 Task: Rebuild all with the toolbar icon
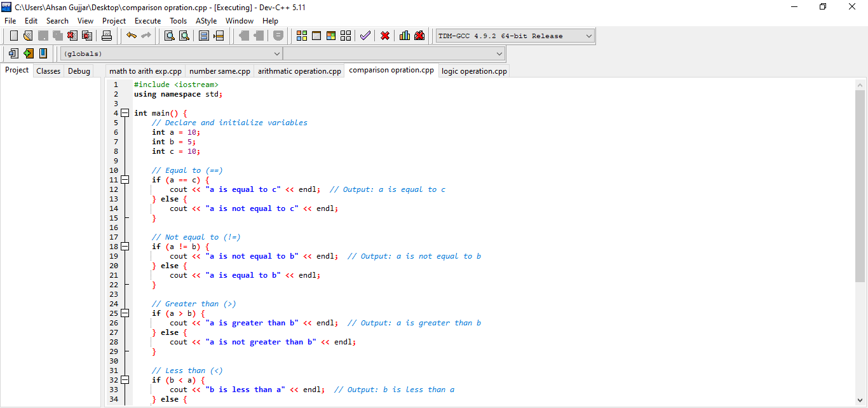346,36
